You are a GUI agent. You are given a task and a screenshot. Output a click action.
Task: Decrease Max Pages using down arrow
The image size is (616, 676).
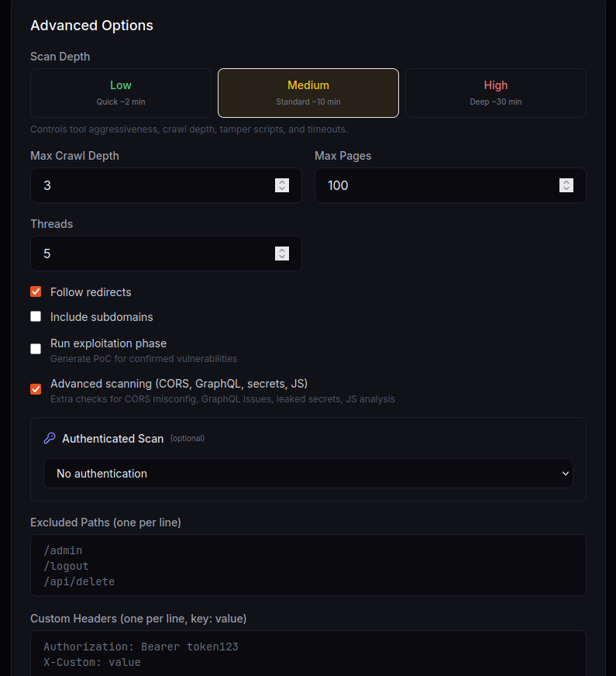[x=566, y=189]
